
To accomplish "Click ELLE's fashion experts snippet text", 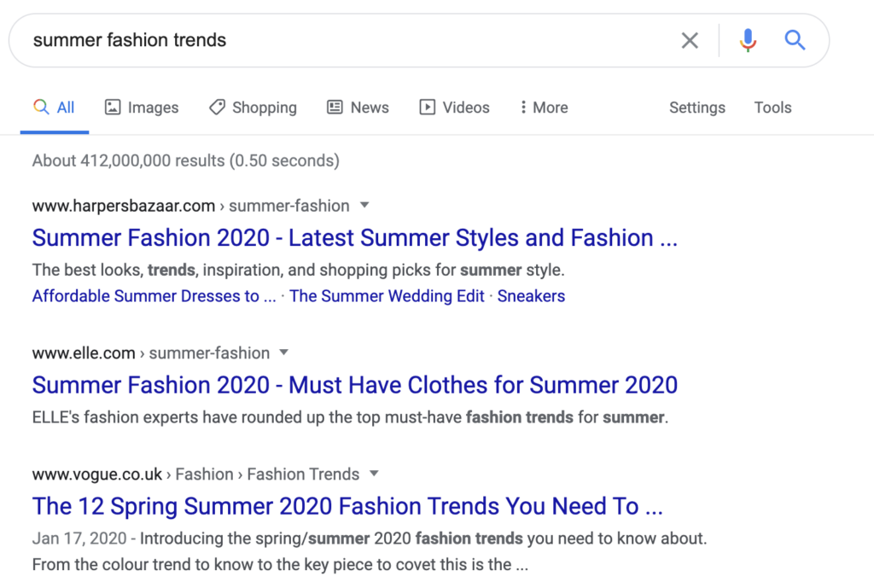I will (x=350, y=417).
